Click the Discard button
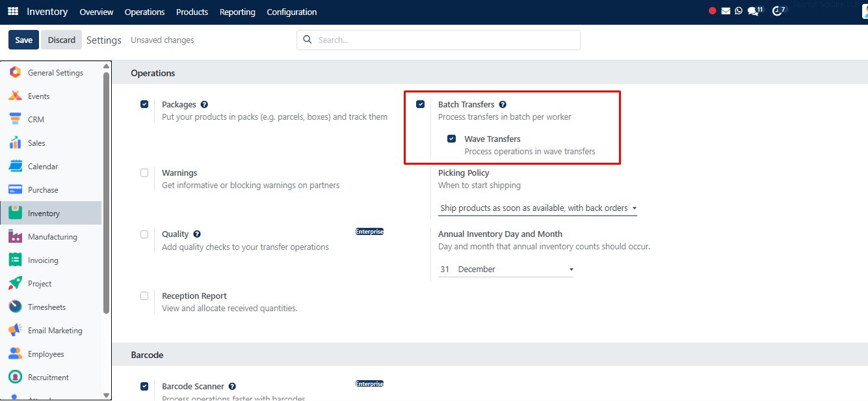This screenshot has width=868, height=401. point(62,40)
